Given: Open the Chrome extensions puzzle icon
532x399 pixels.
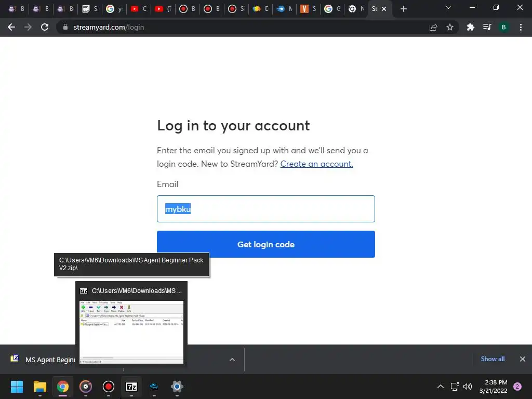Looking at the screenshot, I should 470,27.
